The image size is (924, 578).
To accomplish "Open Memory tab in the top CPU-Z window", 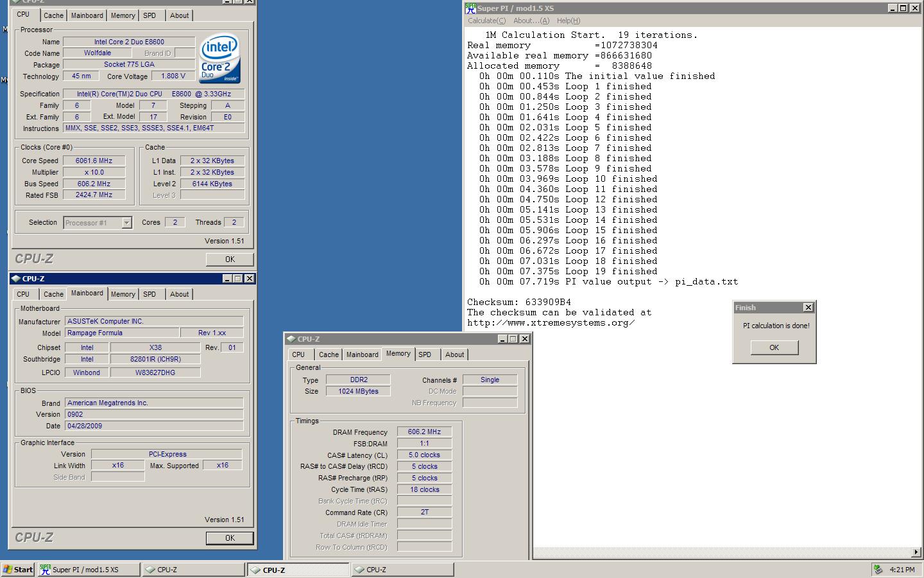I will click(123, 15).
